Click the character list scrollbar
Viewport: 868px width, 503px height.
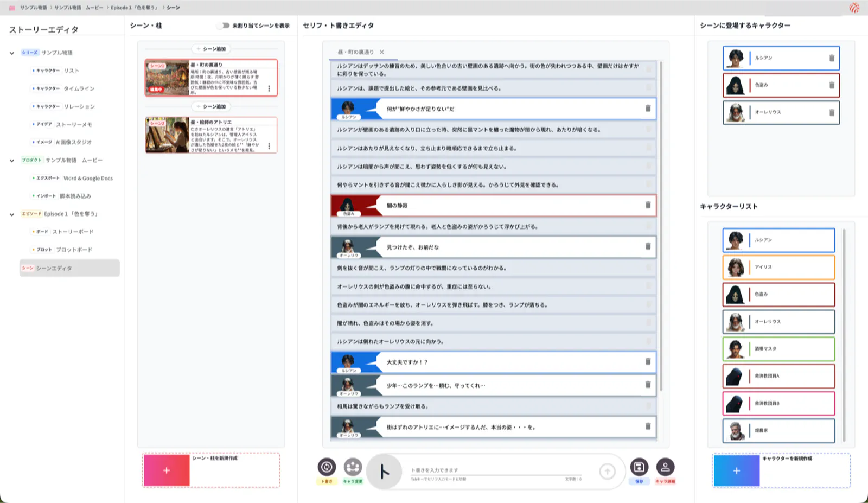(844, 335)
